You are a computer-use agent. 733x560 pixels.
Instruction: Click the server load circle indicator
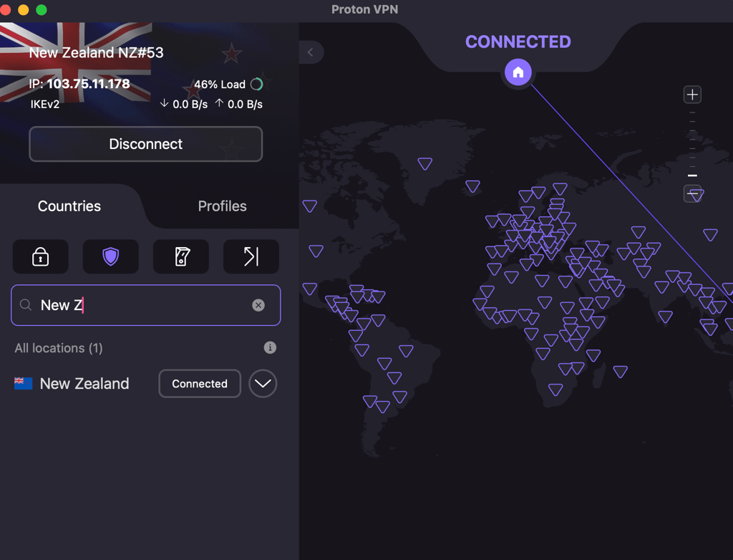[x=257, y=85]
